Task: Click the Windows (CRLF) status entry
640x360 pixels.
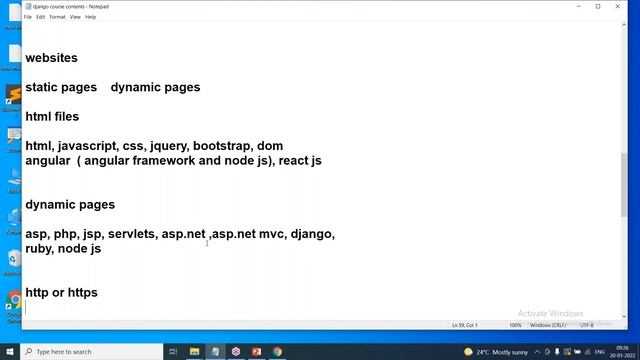Action: [x=548, y=325]
